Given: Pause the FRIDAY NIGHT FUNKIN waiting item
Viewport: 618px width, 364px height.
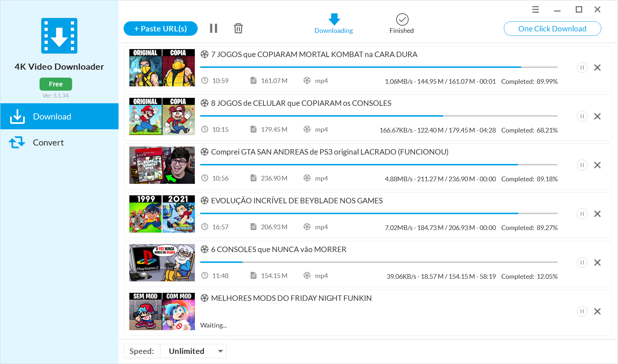Looking at the screenshot, I should (582, 311).
